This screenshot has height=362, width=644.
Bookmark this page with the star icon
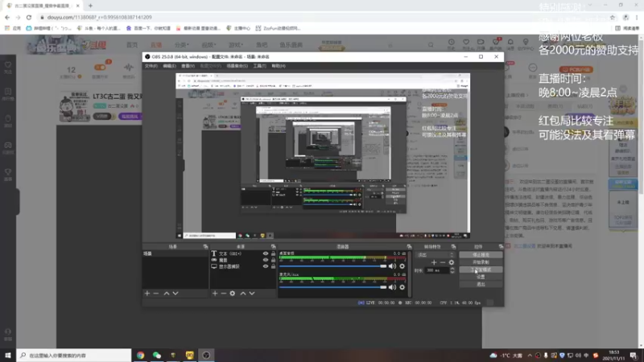(x=613, y=17)
